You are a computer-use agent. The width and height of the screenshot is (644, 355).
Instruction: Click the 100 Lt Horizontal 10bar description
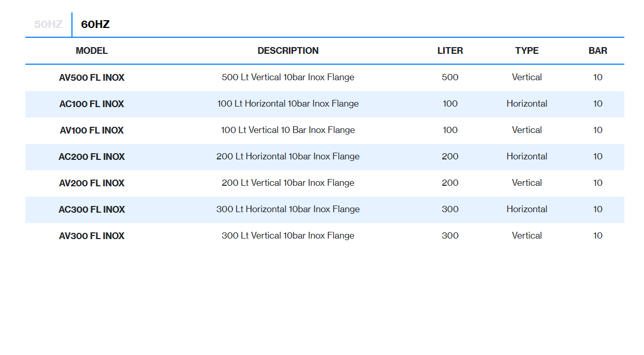pyautogui.click(x=288, y=103)
